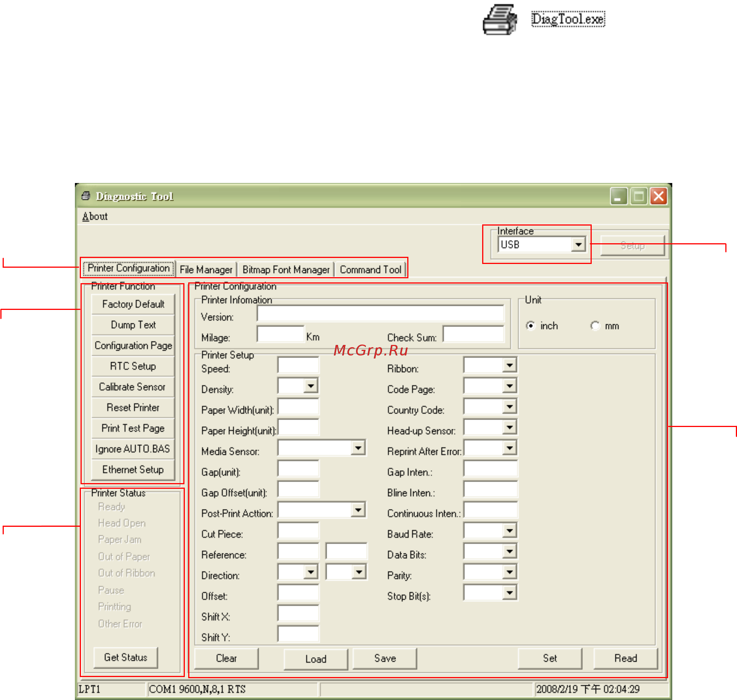Open the Post-Print Action dropdown
The image size is (737, 700).
pyautogui.click(x=358, y=510)
